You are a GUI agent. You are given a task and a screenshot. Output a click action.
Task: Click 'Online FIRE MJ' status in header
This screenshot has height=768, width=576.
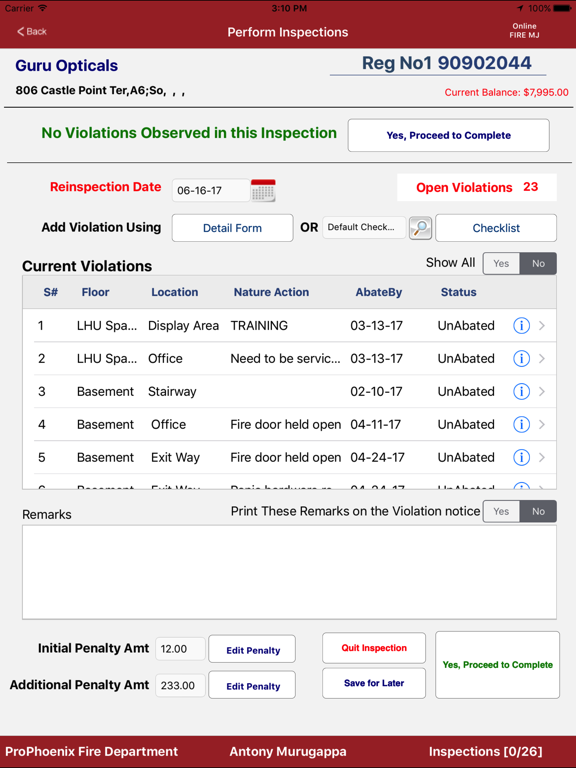tap(524, 30)
